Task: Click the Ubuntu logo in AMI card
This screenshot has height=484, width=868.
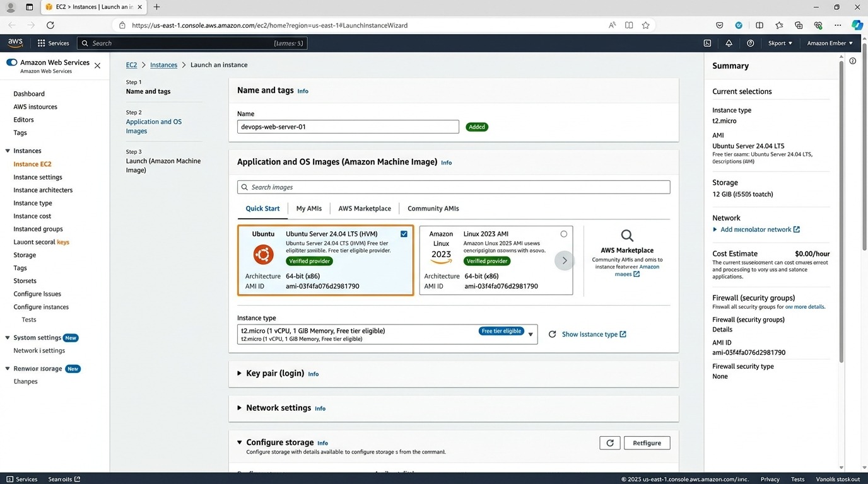Action: pyautogui.click(x=263, y=255)
